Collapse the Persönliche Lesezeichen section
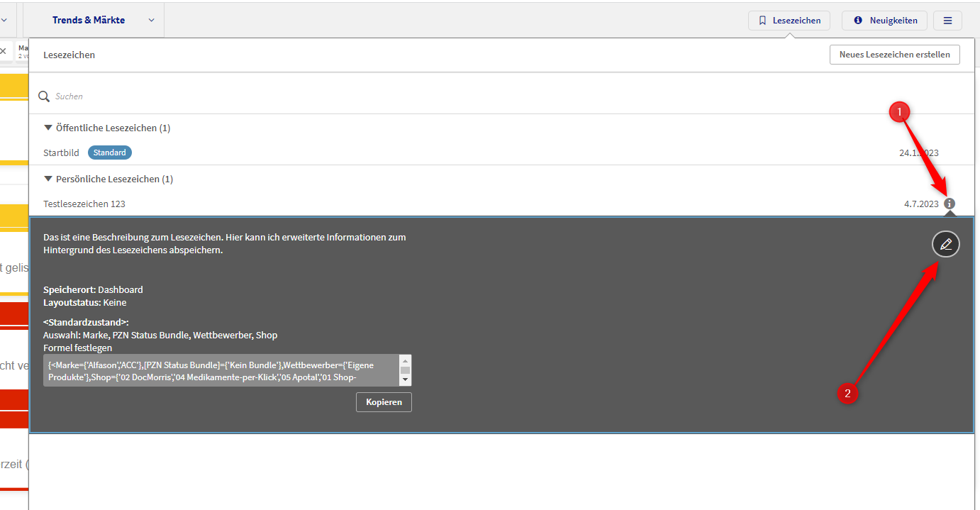 [x=48, y=179]
